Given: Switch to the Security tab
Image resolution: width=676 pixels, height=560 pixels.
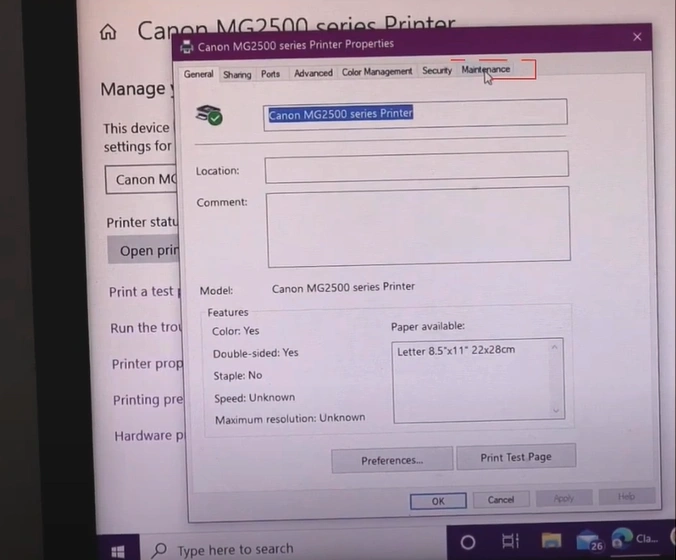Looking at the screenshot, I should coord(437,71).
